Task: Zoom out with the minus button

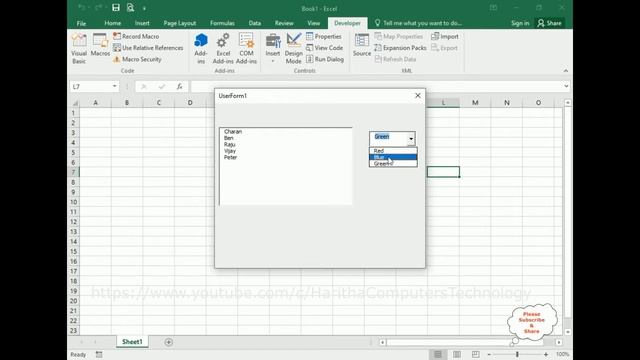Action: (489, 354)
